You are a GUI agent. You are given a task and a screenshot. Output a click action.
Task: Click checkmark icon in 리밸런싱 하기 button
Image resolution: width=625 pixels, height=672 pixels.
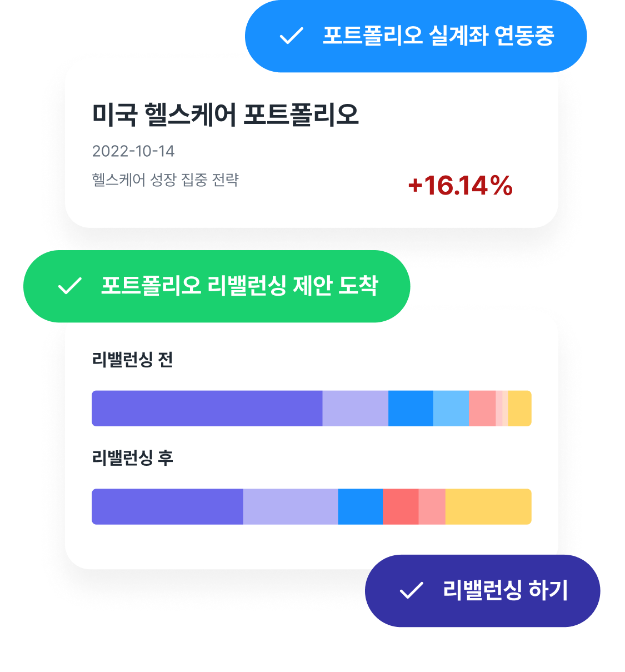(412, 590)
